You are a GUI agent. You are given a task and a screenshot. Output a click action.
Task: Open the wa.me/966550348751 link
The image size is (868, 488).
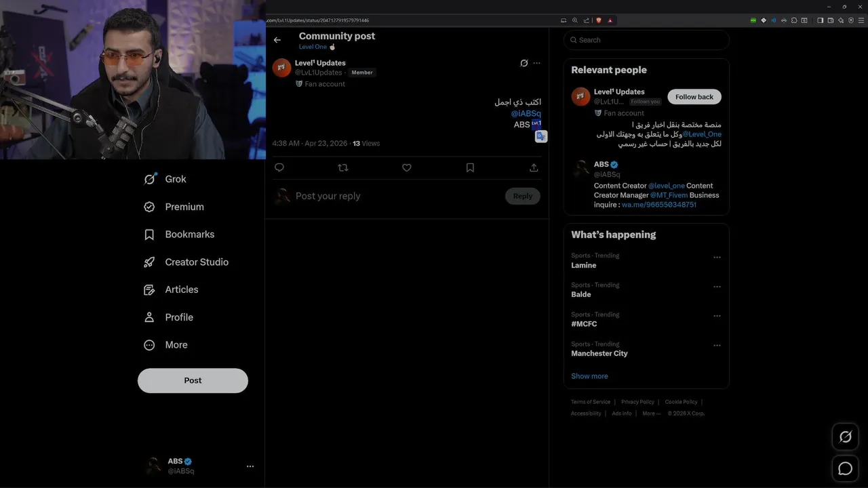point(659,205)
